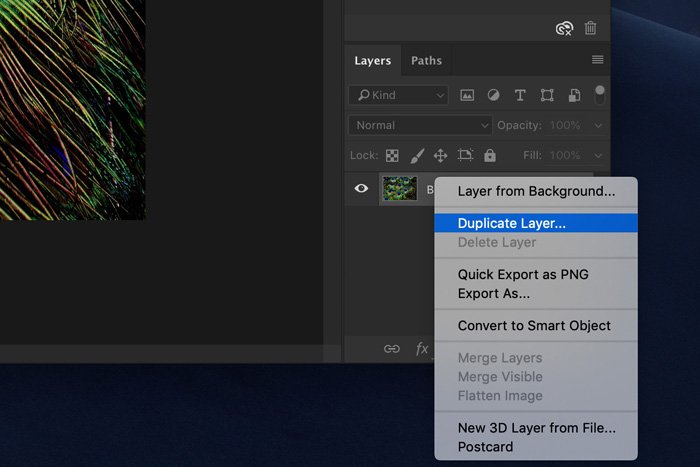Filter layers by adjustment layer icon
The width and height of the screenshot is (700, 467).
coord(493,96)
